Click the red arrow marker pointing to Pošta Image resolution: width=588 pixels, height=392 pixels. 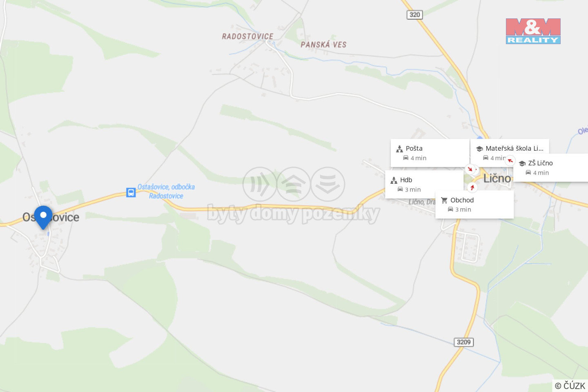470,169
